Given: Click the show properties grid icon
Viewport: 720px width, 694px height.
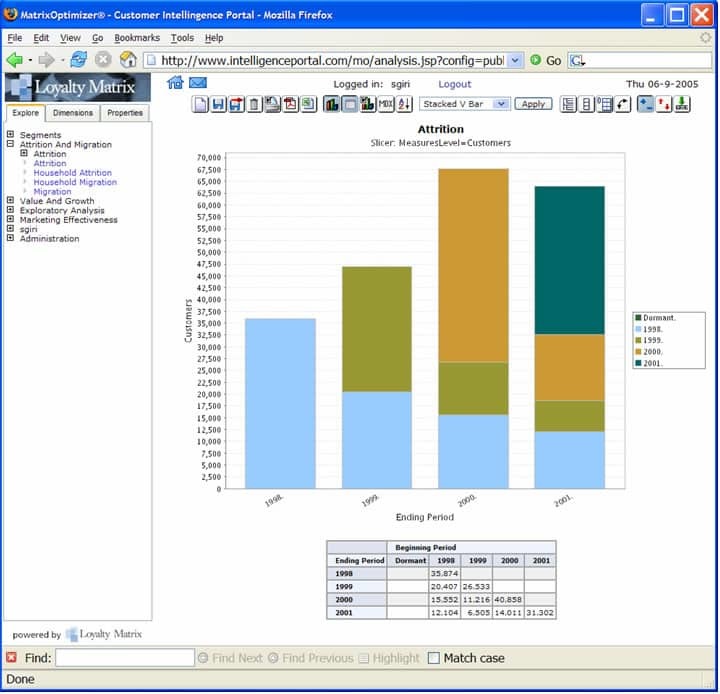Looking at the screenshot, I should click(605, 104).
